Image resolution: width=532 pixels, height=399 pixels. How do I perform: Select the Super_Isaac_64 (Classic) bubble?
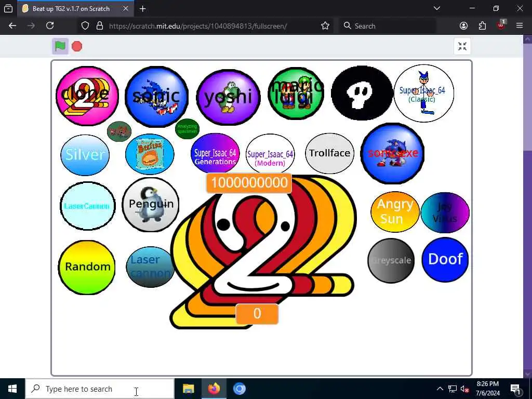423,94
